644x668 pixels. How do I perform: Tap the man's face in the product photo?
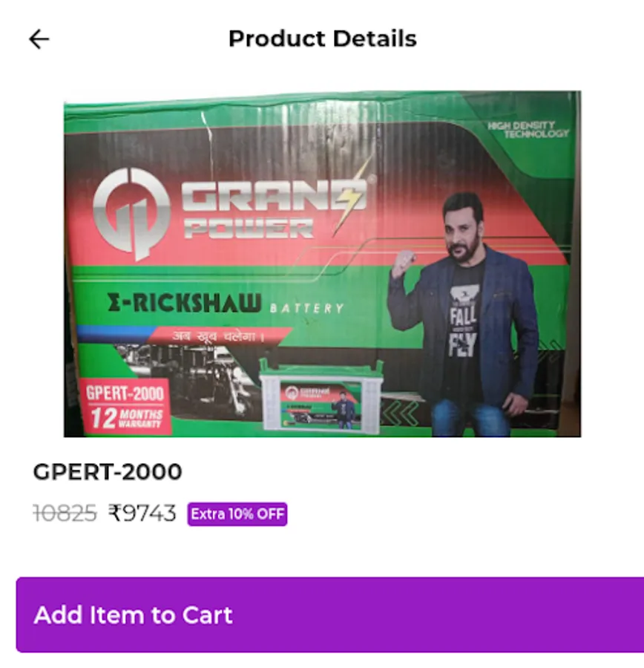[463, 229]
